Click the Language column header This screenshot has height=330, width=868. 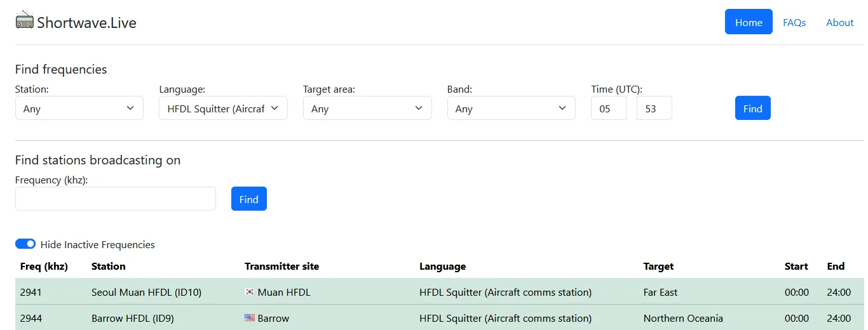(442, 267)
